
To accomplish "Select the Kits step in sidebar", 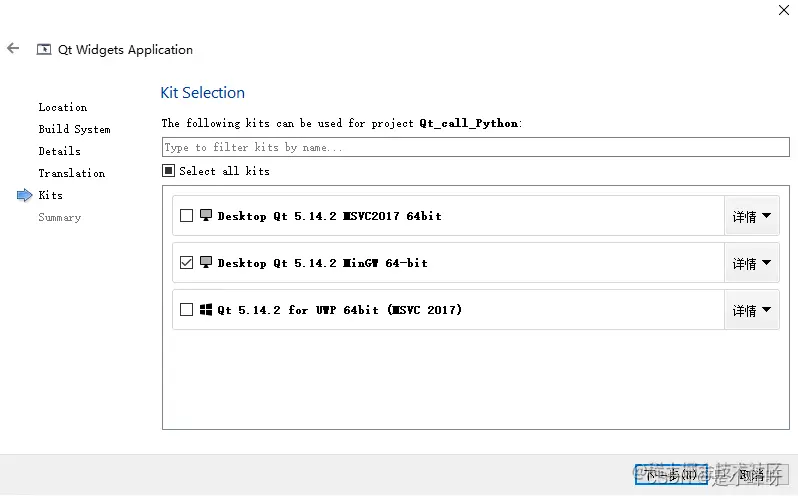I will (x=50, y=195).
